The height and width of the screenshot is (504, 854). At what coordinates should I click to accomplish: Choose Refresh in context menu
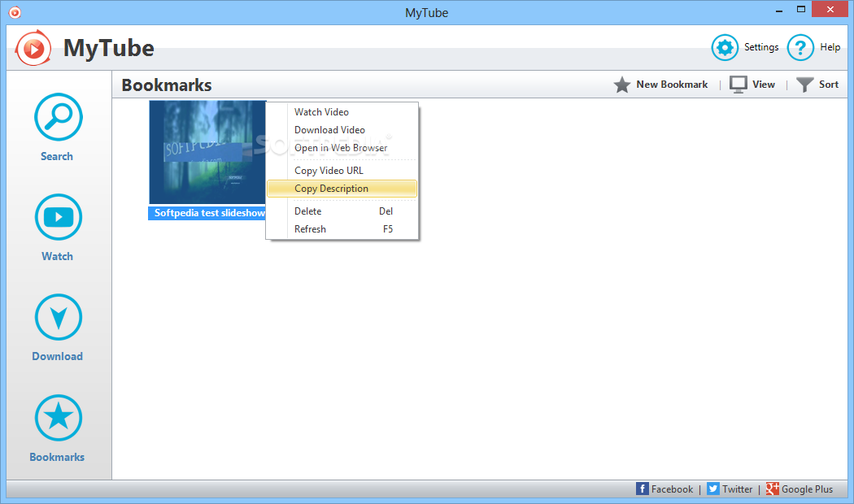pos(342,229)
